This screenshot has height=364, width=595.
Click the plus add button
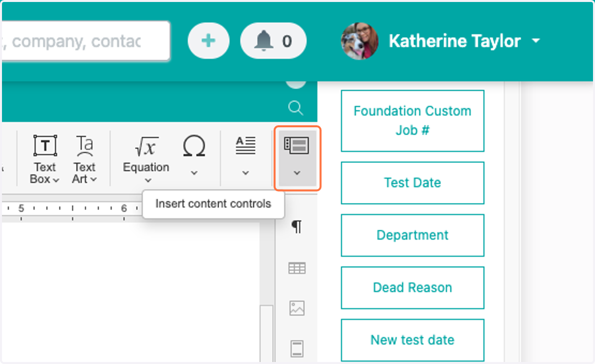click(x=208, y=41)
